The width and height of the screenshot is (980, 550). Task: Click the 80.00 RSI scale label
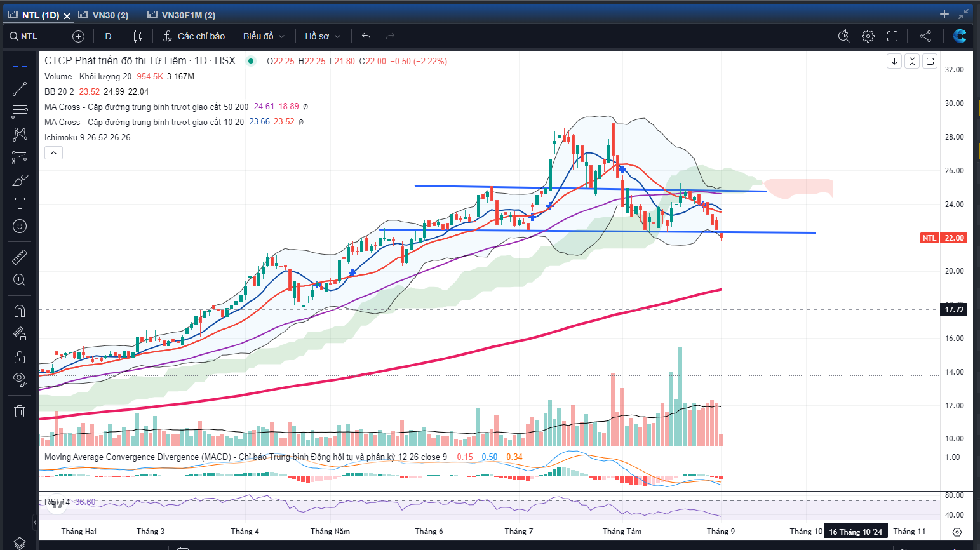954,495
